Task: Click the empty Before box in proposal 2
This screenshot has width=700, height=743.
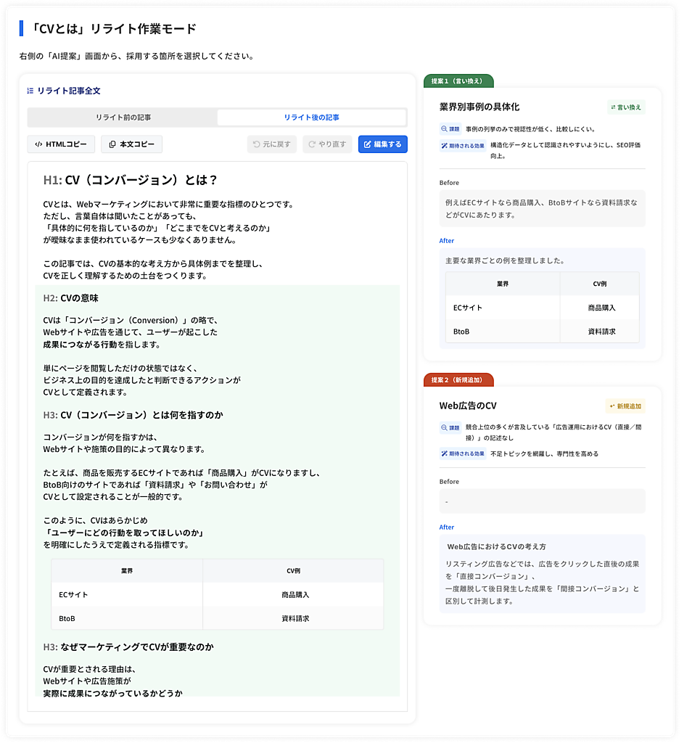Action: 542,501
